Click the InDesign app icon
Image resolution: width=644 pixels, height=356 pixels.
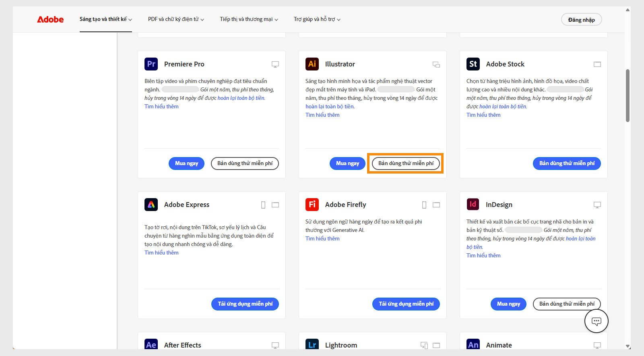[473, 205]
